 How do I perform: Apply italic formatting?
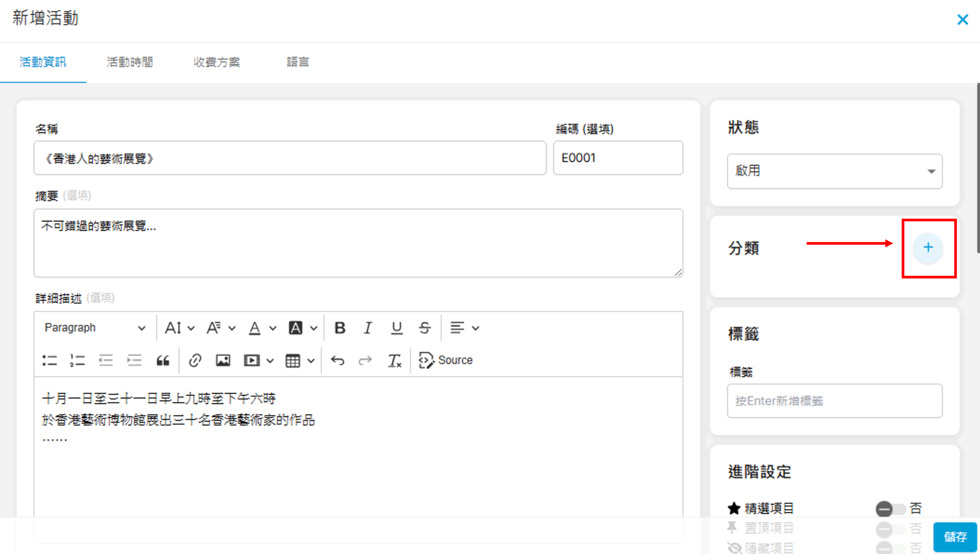coord(367,328)
